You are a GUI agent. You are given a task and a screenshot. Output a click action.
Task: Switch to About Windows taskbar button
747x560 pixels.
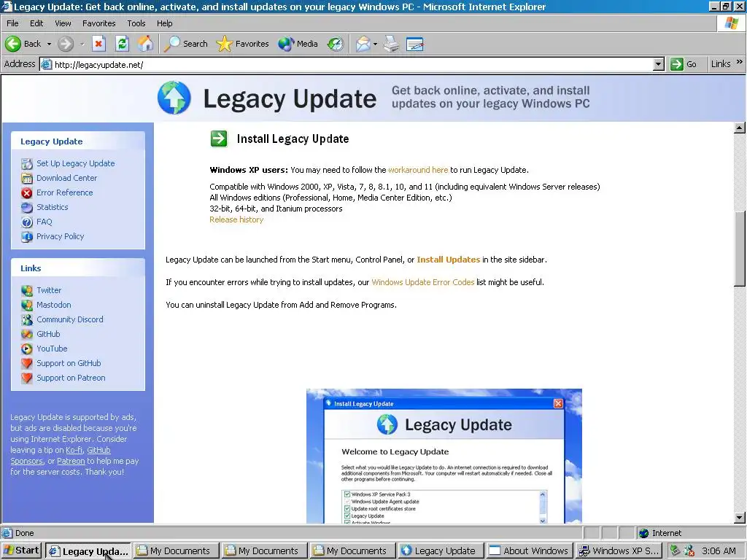tap(529, 551)
